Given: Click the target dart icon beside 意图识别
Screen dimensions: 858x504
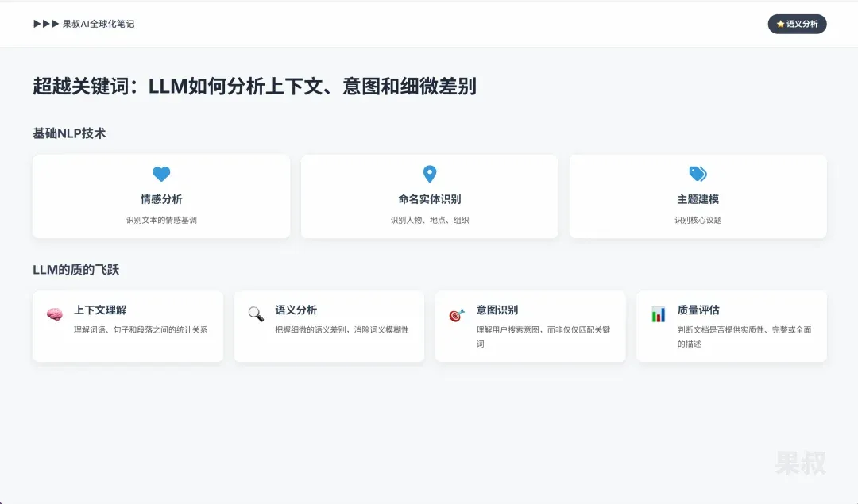Looking at the screenshot, I should click(457, 315).
